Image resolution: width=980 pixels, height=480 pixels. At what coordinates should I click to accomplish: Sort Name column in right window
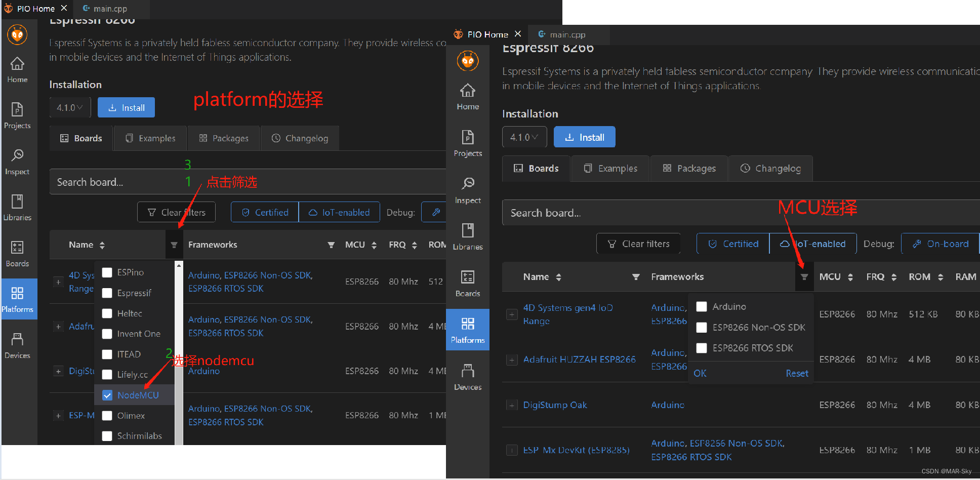(x=558, y=277)
